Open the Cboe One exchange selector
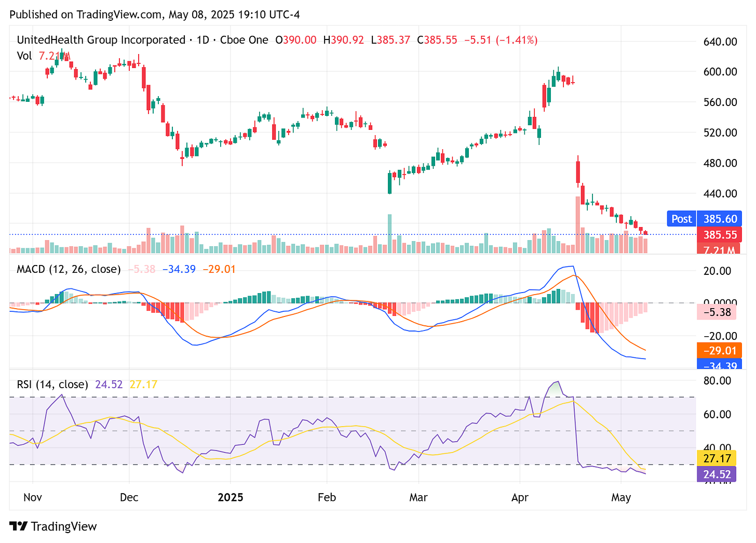Screen dimensions: 756x543 244,39
